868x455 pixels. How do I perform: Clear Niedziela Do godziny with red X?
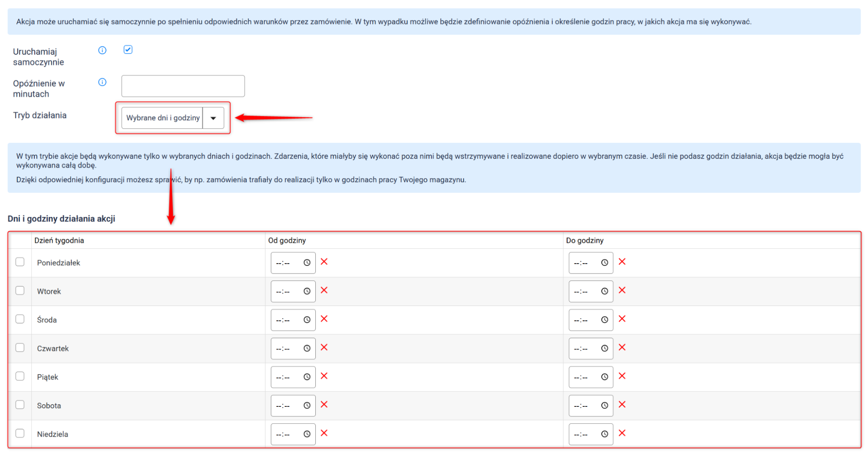[622, 433]
